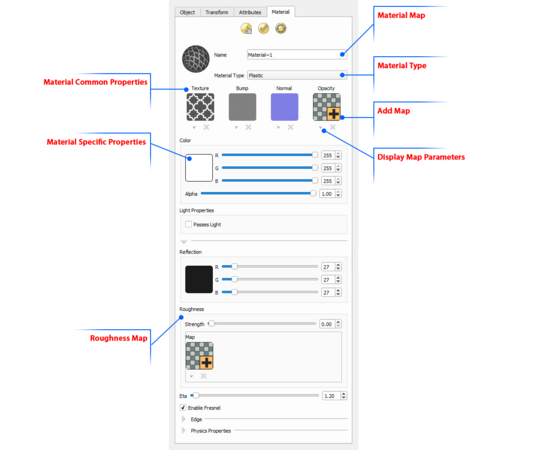The height and width of the screenshot is (450, 545).
Task: Click the Texture map thumbnail
Action: 200,107
